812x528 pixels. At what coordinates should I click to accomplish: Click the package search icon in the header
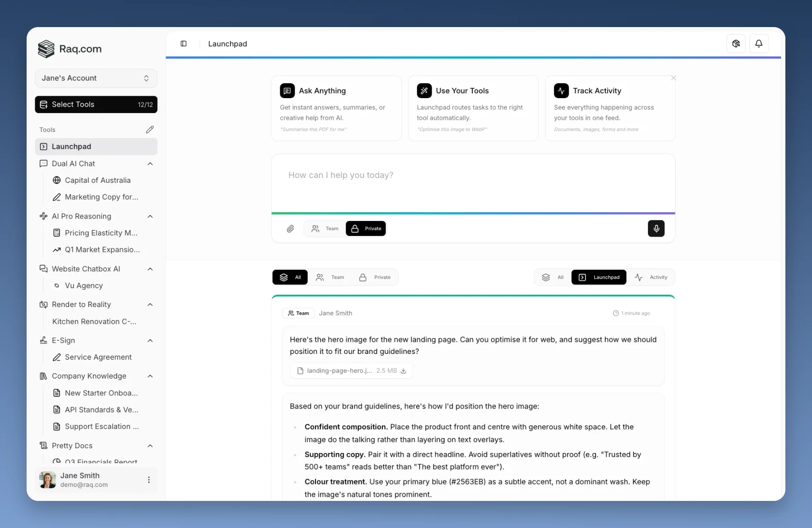[x=736, y=44]
